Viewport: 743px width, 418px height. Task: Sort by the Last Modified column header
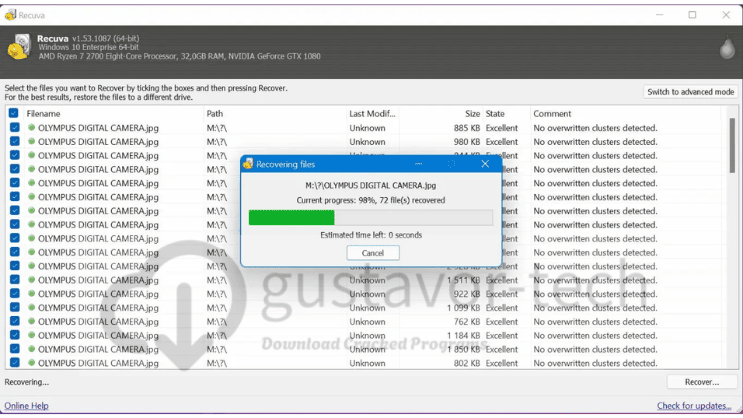pos(370,114)
